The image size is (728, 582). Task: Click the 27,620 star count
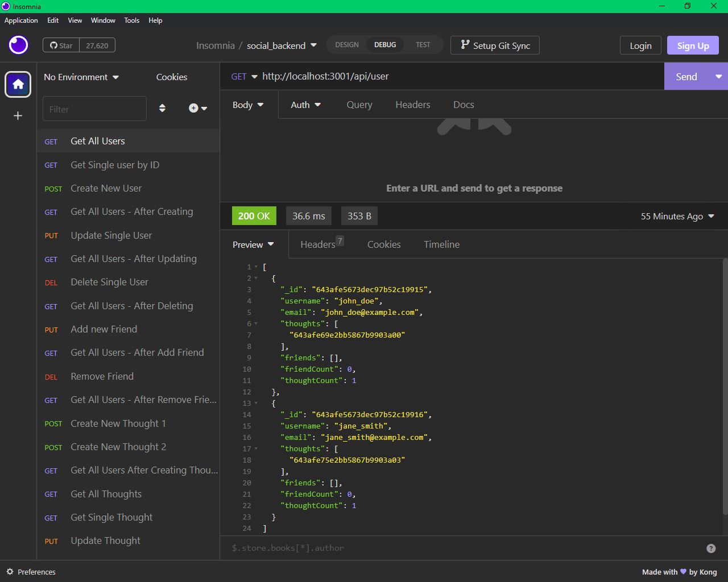[x=97, y=45]
